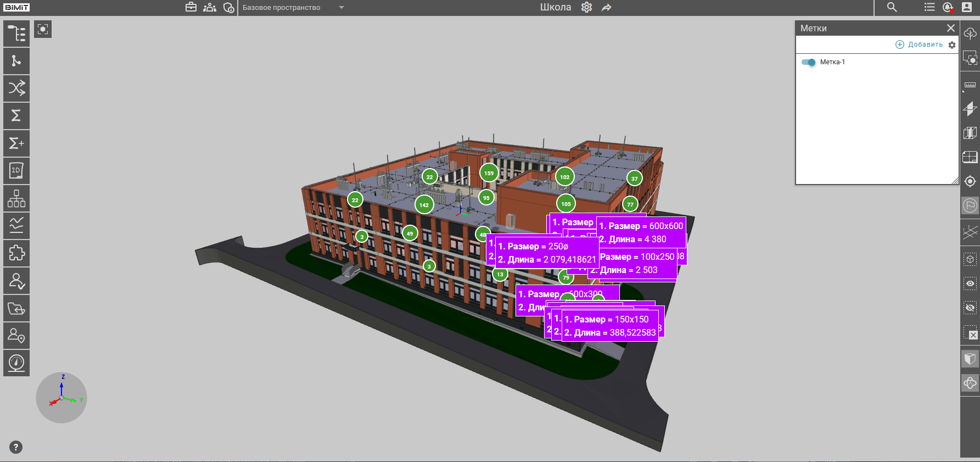This screenshot has width=980, height=462.
Task: Click the hide elements crossed-eye icon
Action: [x=970, y=308]
